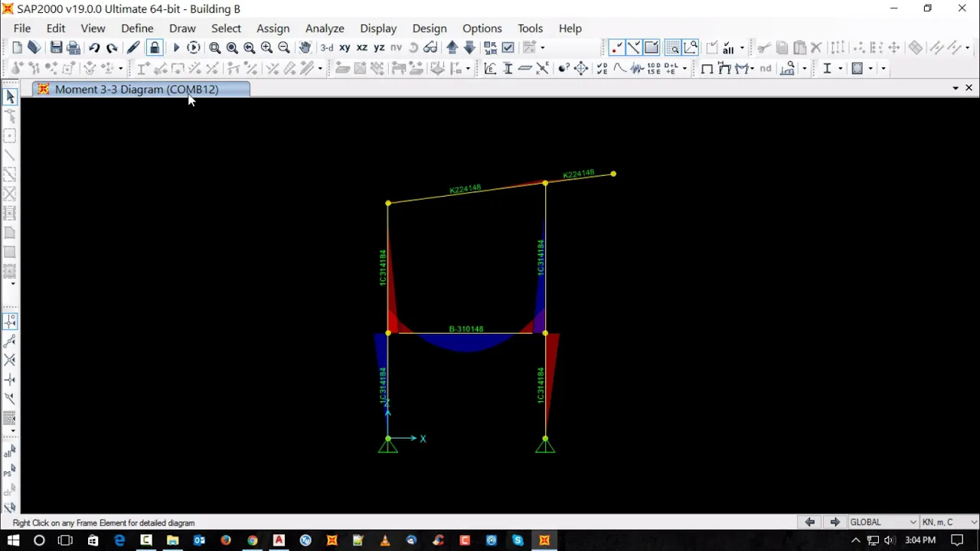Screen dimensions: 980x551
Task: Select the Moment 3-3 Diagram (COMB12) tab
Action: pos(142,90)
